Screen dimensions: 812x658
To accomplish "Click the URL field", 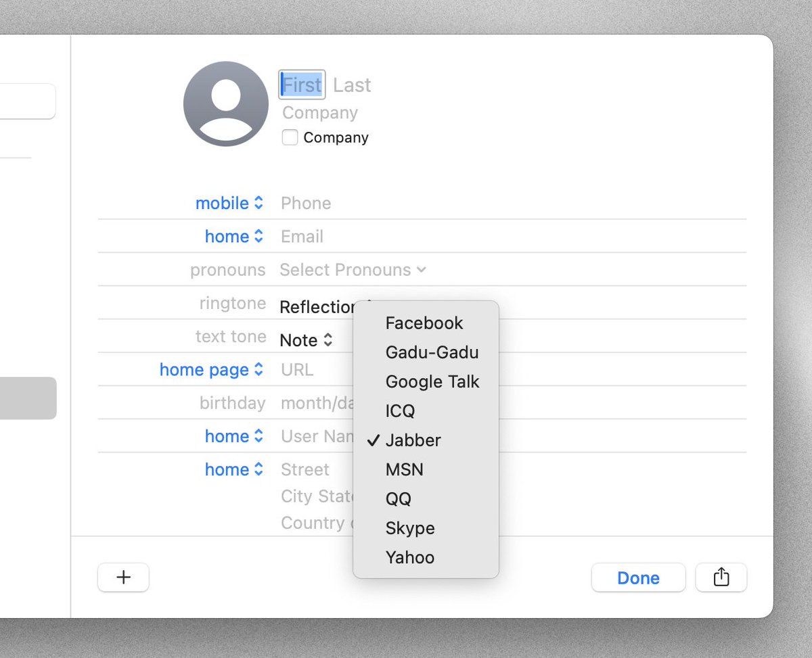I will tap(297, 369).
